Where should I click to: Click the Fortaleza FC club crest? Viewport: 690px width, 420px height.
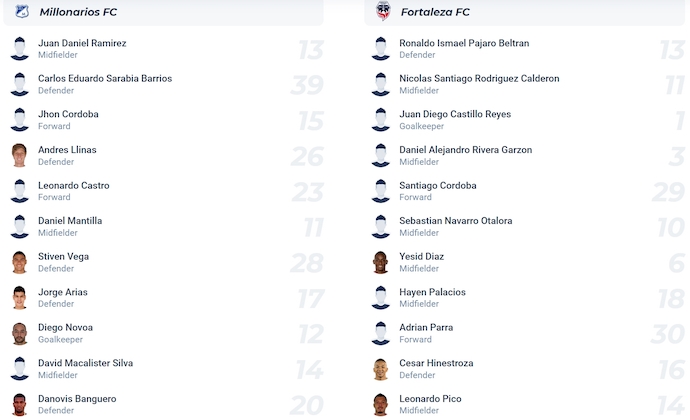(382, 12)
